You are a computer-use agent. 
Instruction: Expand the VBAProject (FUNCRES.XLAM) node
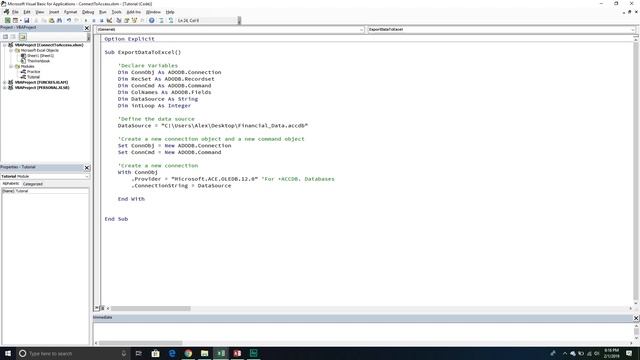[4, 82]
